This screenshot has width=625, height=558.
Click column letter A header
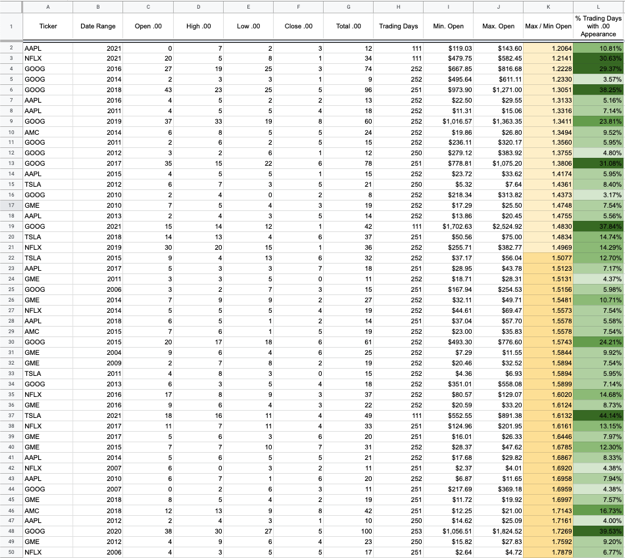(x=48, y=7)
